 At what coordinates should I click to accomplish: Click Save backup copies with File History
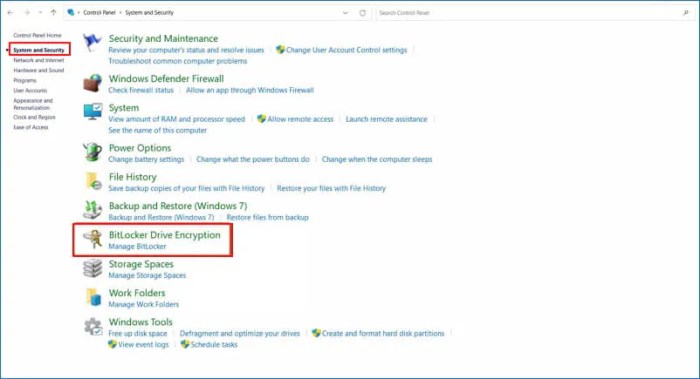[187, 188]
